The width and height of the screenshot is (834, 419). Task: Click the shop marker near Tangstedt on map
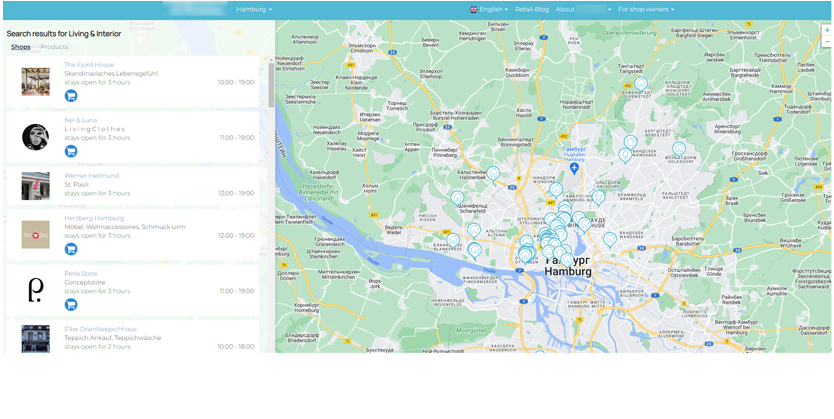click(641, 85)
